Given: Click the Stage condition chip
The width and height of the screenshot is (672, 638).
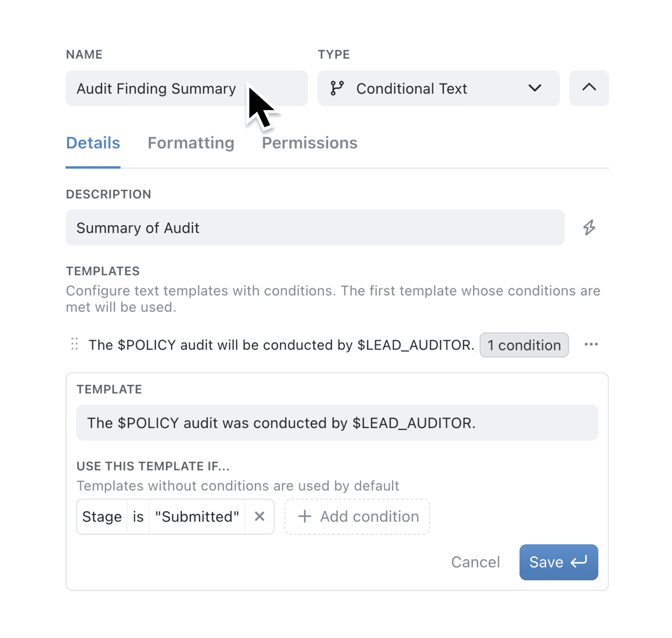Looking at the screenshot, I should click(102, 516).
